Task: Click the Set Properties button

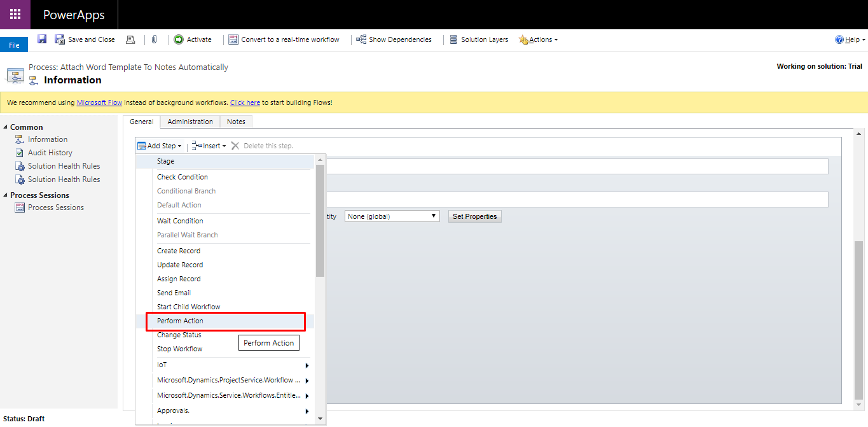Action: pos(475,216)
